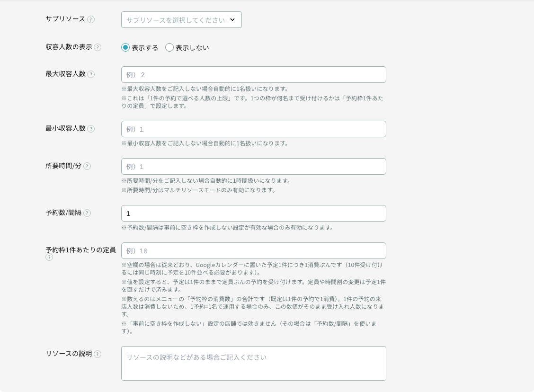Click help icon next to 予約数/間隔
534x392 pixels.
click(x=87, y=213)
